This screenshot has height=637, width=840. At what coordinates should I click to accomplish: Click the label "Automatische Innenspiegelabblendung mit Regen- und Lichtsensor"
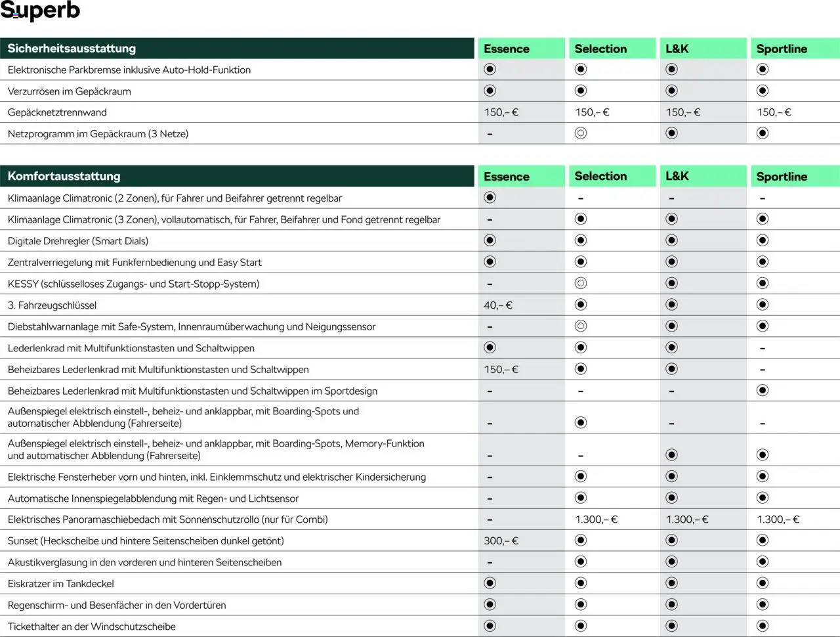point(153,498)
